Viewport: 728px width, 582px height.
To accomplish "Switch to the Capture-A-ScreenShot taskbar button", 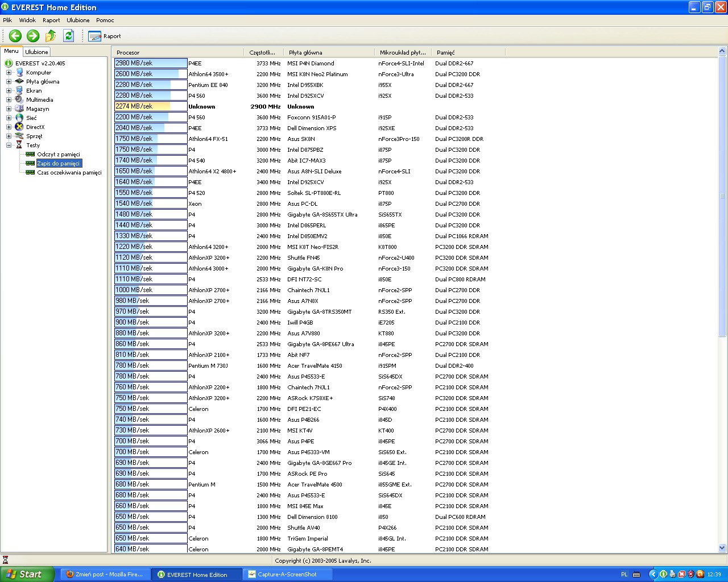I will 287,574.
